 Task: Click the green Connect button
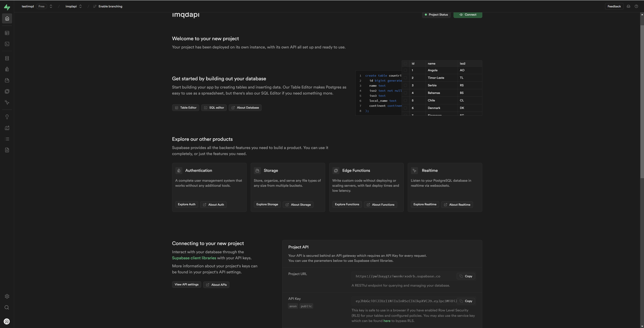pos(467,15)
